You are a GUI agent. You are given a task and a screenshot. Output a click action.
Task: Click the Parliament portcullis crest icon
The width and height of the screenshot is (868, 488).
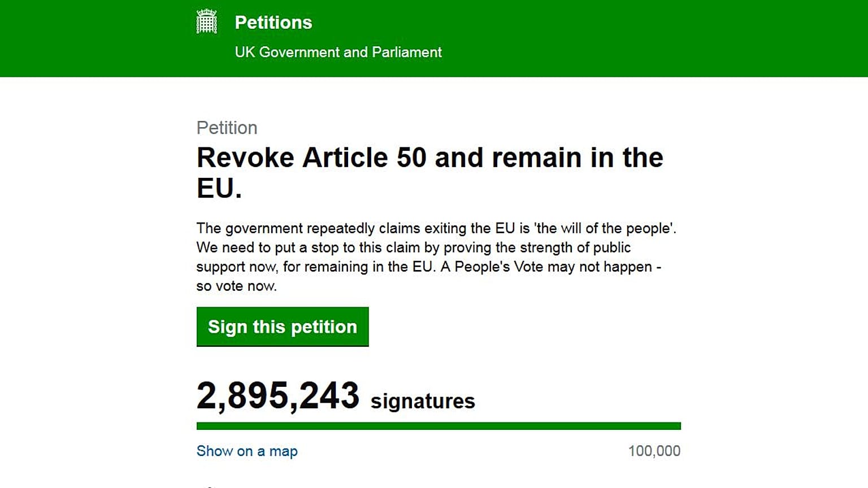pyautogui.click(x=206, y=21)
